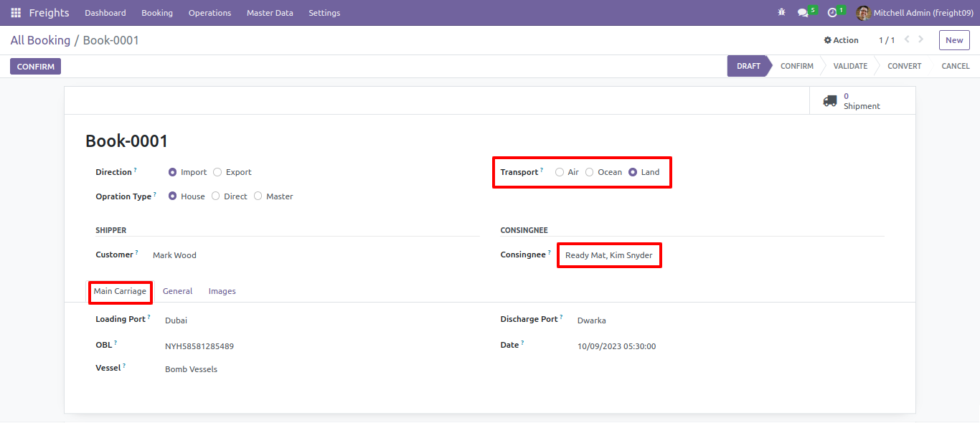Go to the next record arrow
Viewport: 980px width, 423px height.
[921, 39]
